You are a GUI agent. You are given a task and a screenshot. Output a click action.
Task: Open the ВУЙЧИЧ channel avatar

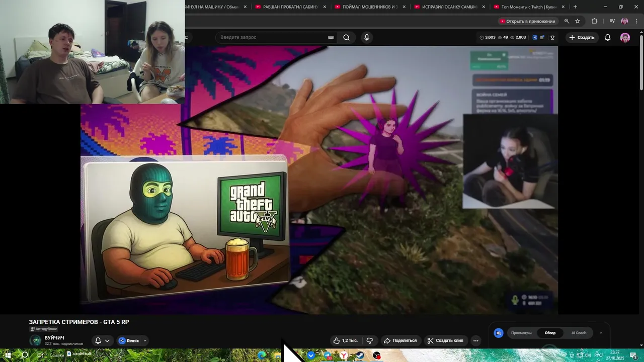click(x=35, y=340)
